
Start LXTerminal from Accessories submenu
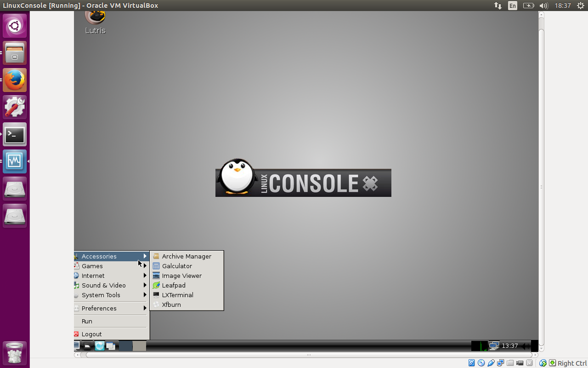[187, 295]
